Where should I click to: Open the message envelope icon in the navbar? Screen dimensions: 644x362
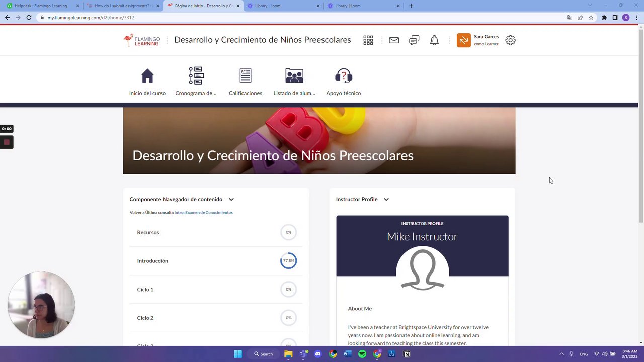(x=394, y=40)
